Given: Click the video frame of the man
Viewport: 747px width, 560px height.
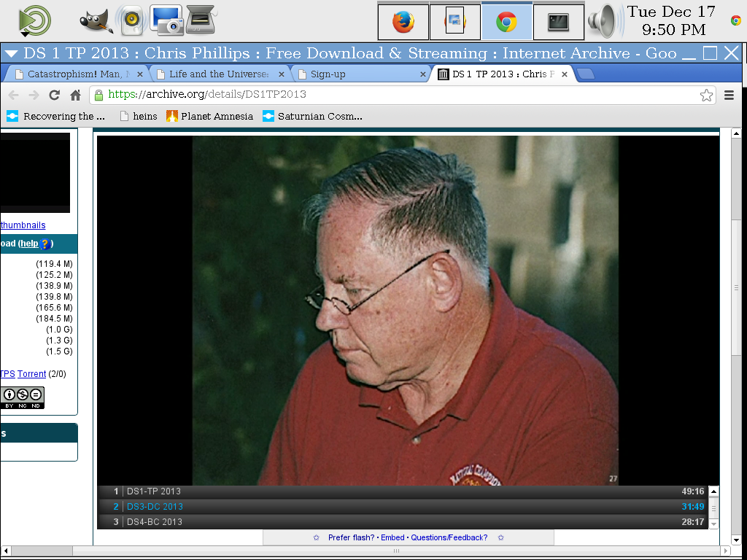Looking at the screenshot, I should [405, 311].
